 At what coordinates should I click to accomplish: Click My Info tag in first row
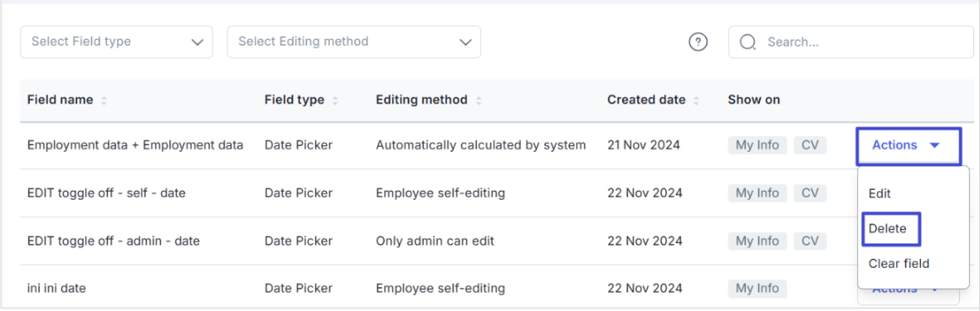[757, 145]
